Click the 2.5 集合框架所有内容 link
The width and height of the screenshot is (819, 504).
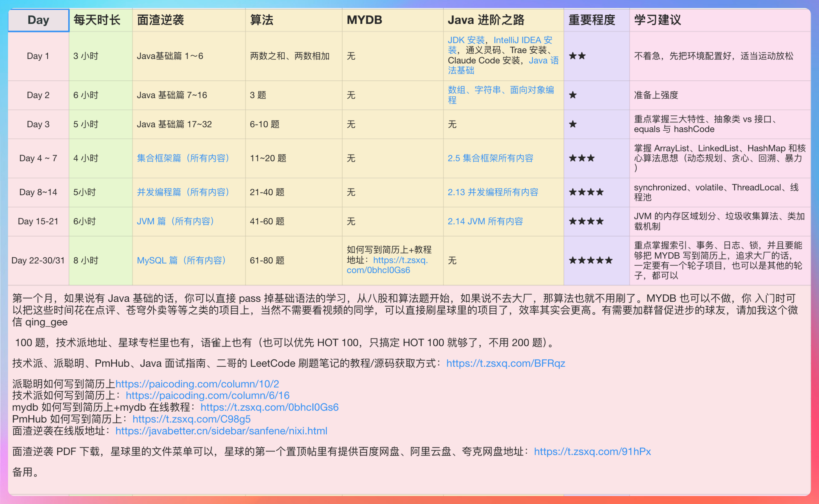click(490, 158)
